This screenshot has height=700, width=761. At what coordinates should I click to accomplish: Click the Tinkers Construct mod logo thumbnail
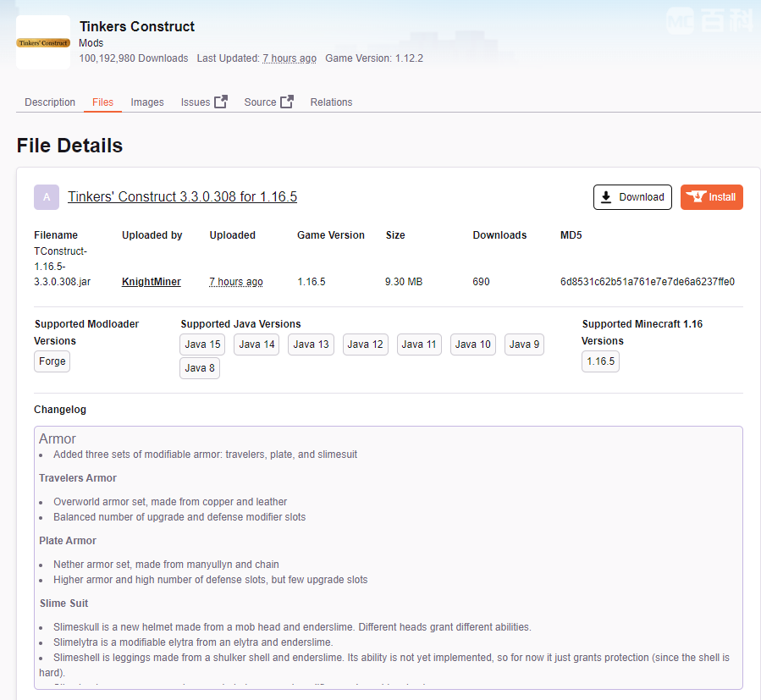tap(43, 42)
